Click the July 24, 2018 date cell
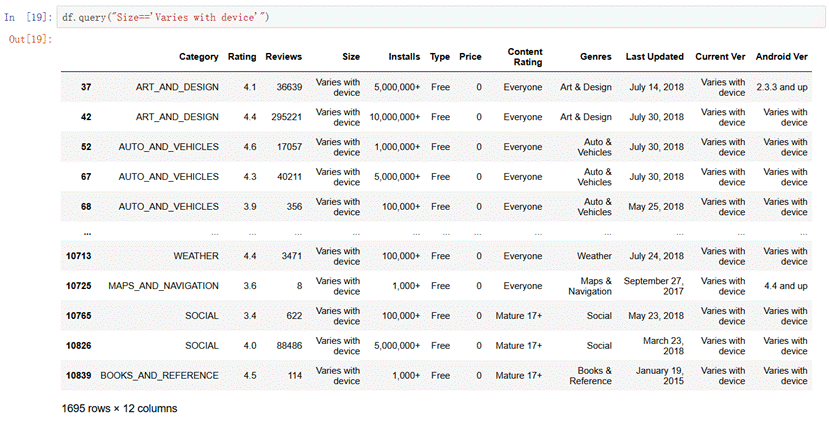This screenshot has width=829, height=425. 657,256
